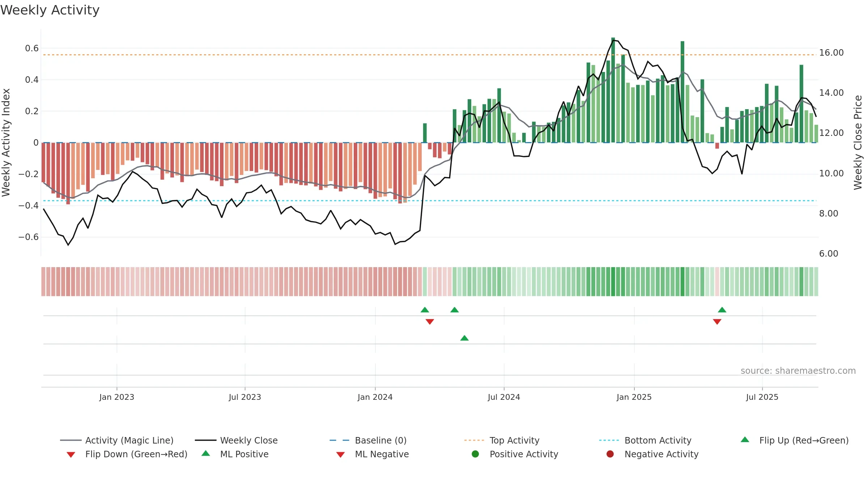Image resolution: width=868 pixels, height=488 pixels.
Task: Toggle the Bottom Activity legend entry
Action: (645, 440)
